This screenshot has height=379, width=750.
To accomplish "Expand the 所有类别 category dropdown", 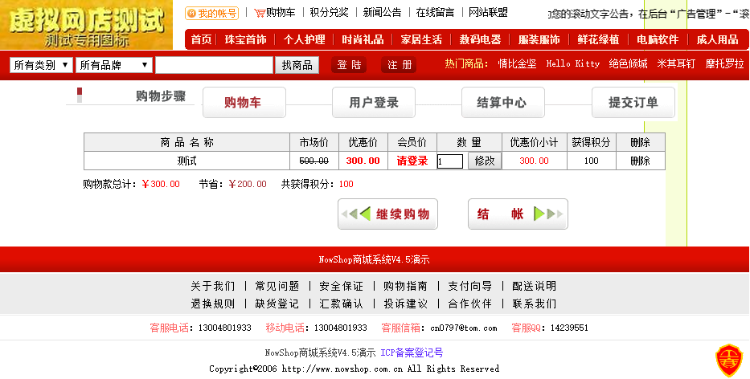I will coord(41,65).
